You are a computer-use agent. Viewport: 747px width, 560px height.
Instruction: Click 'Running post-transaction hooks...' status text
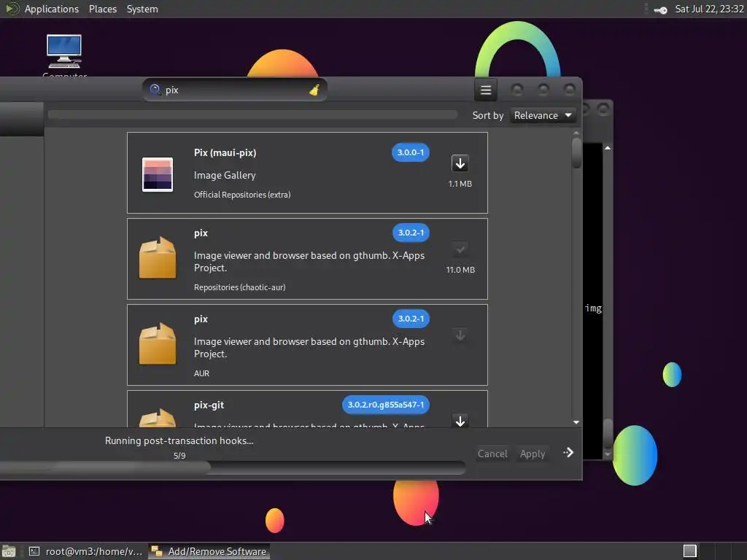(x=179, y=441)
